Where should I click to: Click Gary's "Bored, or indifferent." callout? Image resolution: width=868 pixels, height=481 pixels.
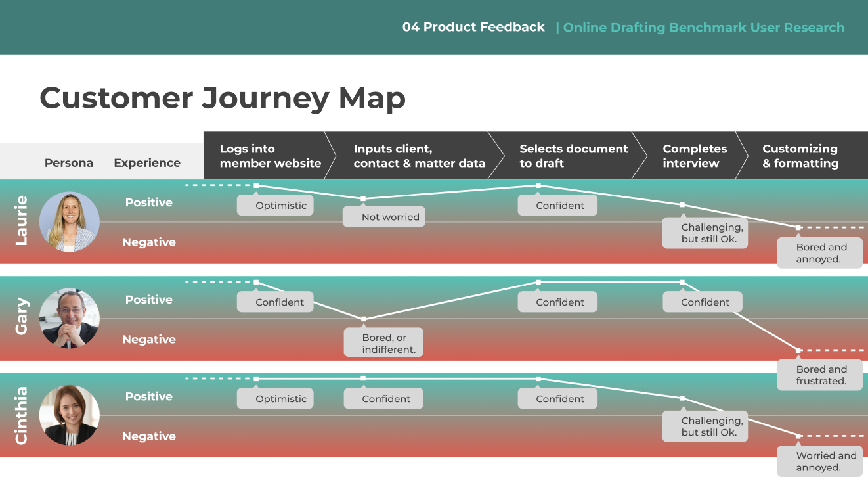click(384, 343)
